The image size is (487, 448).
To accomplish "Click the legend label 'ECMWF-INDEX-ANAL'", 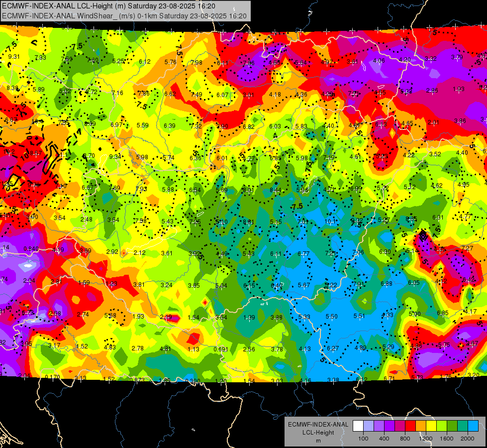I will point(318,425).
